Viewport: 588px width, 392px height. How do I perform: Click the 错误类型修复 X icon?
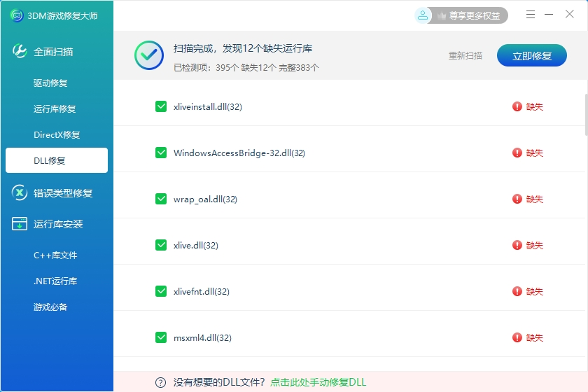[x=20, y=192]
